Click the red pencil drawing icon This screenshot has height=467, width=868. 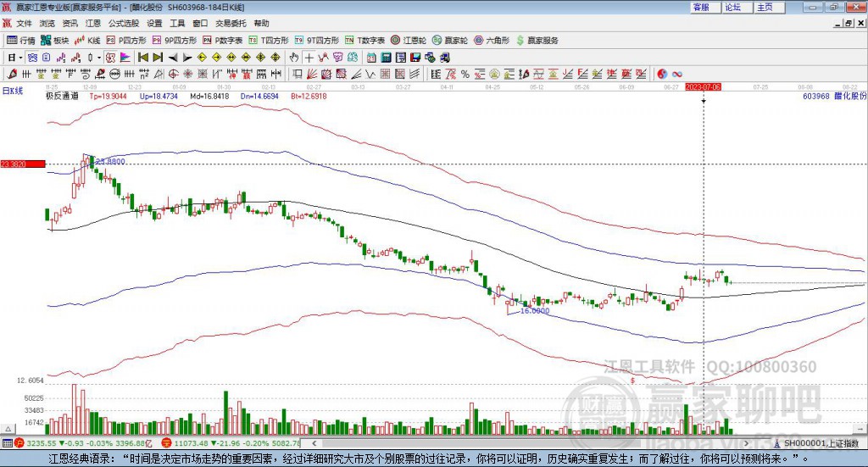tap(12, 74)
